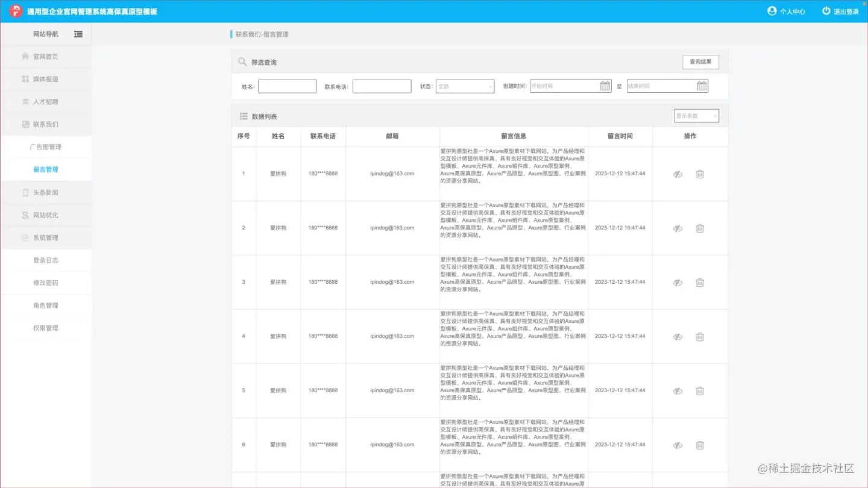Viewport: 868px width, 488px height.
Task: Click the phone icon beside 联系我们
Action: [x=25, y=124]
